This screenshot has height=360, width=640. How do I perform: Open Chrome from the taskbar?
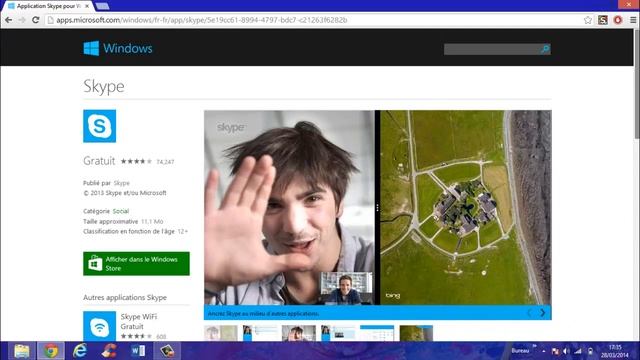[51, 351]
